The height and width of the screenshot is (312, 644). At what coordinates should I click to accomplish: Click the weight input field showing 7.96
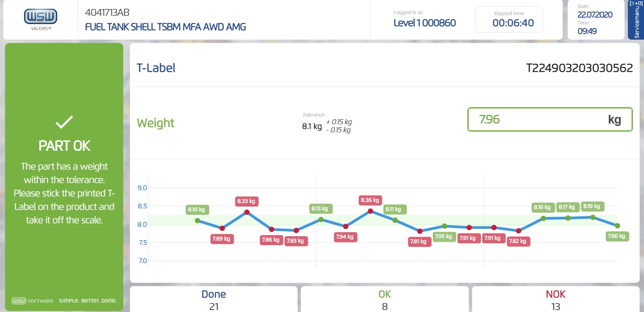(x=550, y=120)
